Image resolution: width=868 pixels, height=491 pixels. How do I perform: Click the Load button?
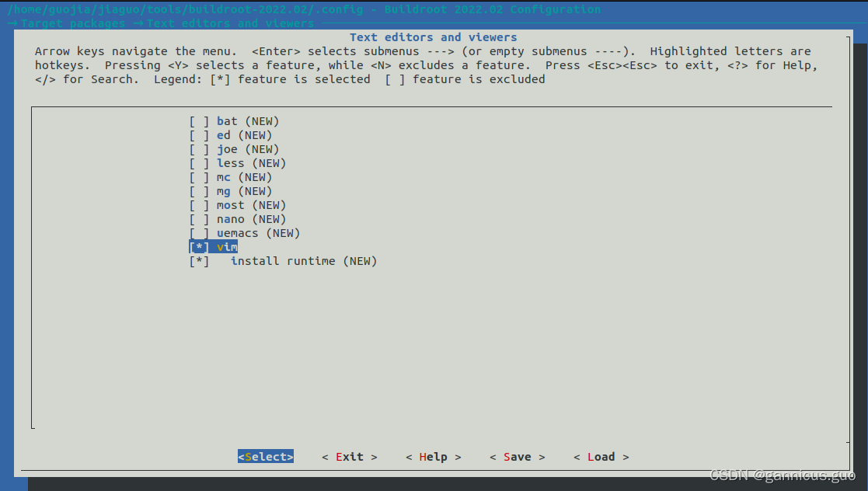[x=601, y=457]
